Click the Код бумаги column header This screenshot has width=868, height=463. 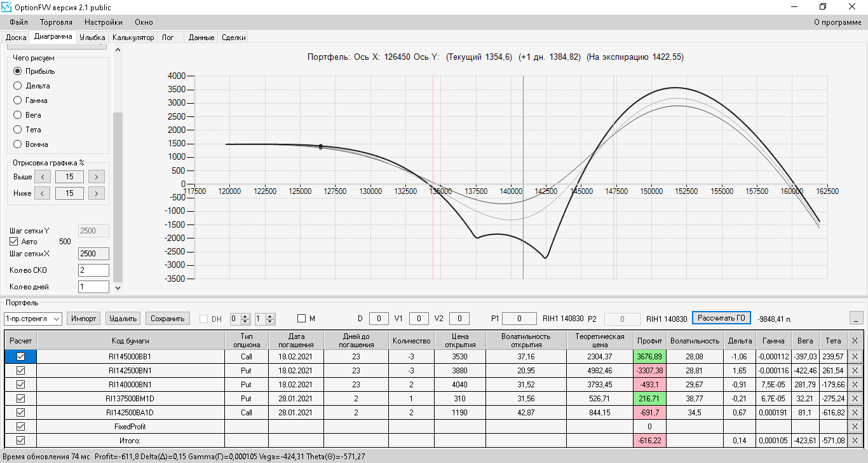[131, 341]
